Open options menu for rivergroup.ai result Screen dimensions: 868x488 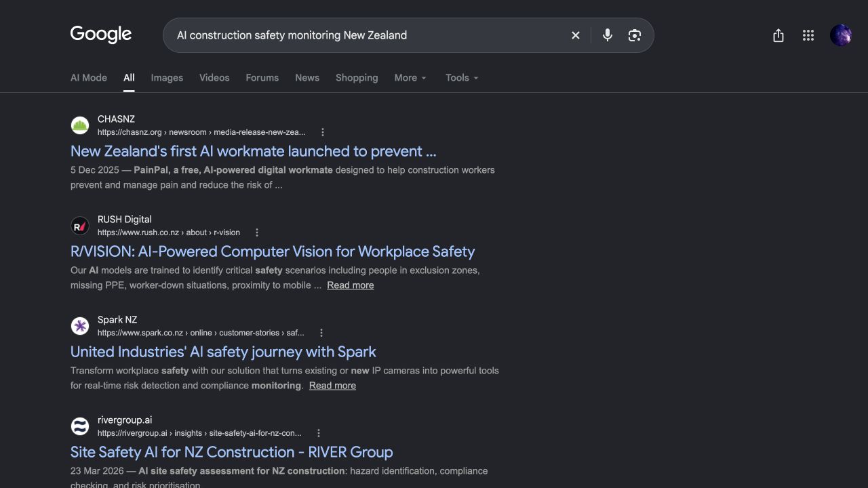tap(319, 433)
